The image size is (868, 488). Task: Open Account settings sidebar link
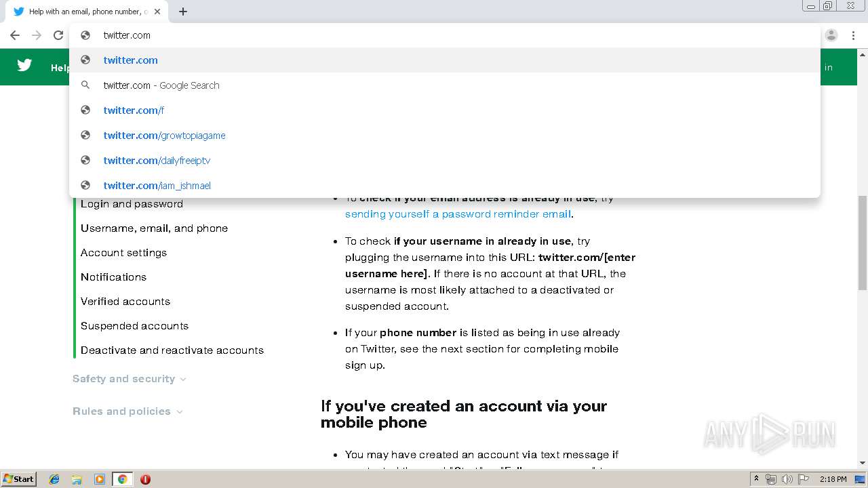click(123, 253)
